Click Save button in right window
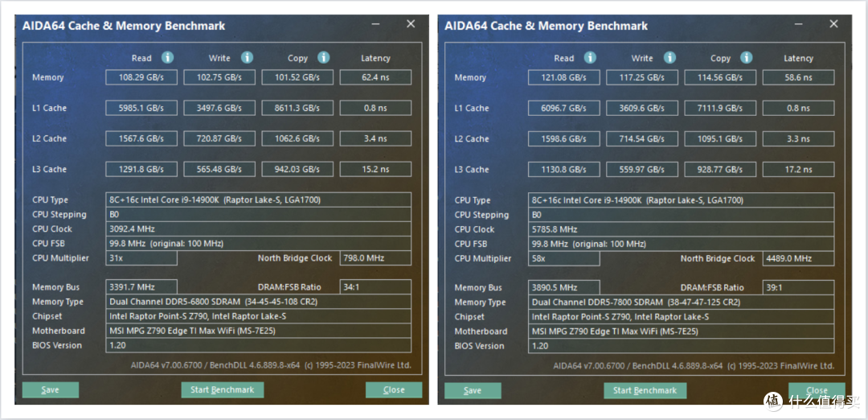This screenshot has width=868, height=420. (x=473, y=391)
